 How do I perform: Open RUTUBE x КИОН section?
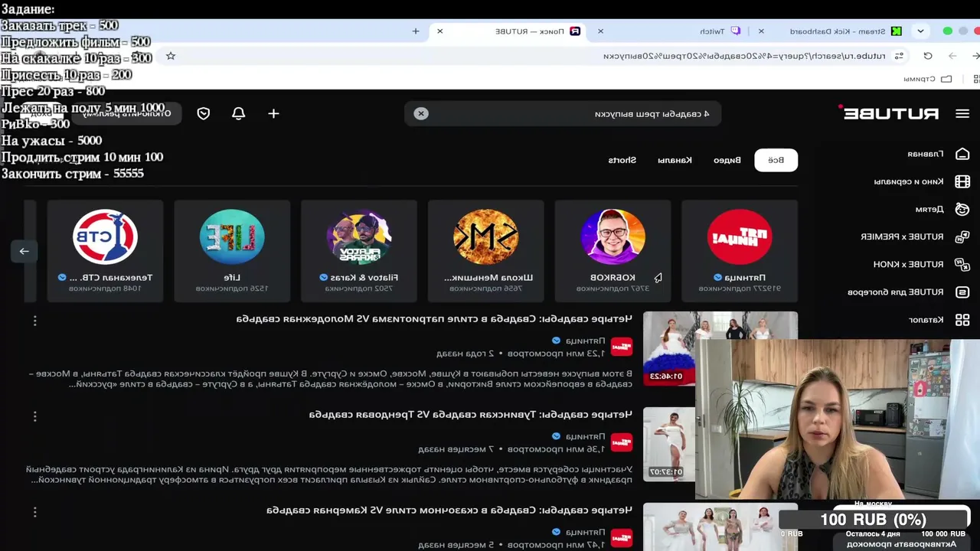(908, 264)
